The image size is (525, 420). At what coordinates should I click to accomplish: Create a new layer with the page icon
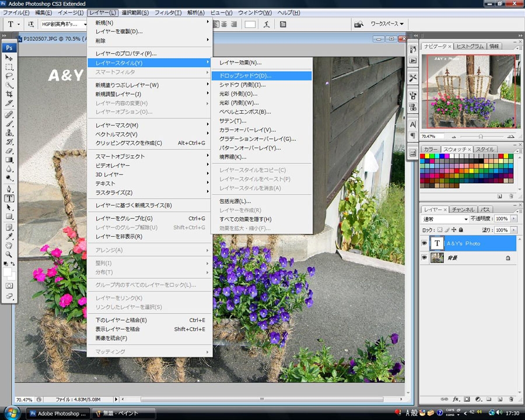[500, 399]
